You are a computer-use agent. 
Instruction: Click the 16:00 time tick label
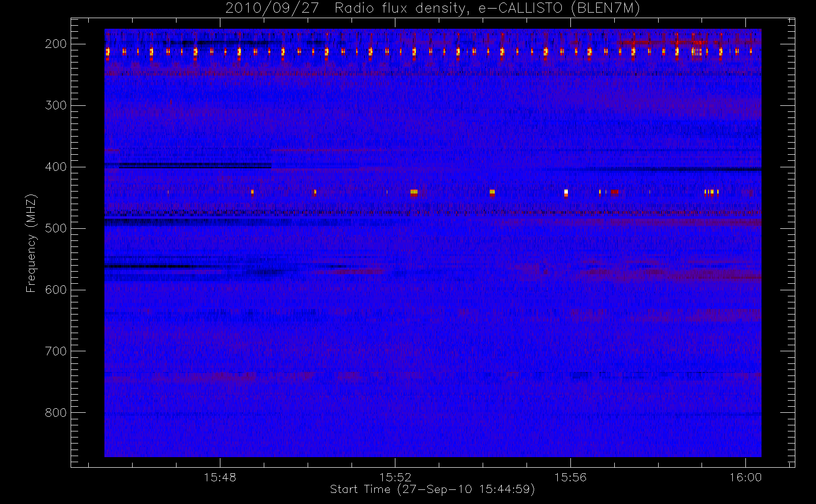coord(745,477)
